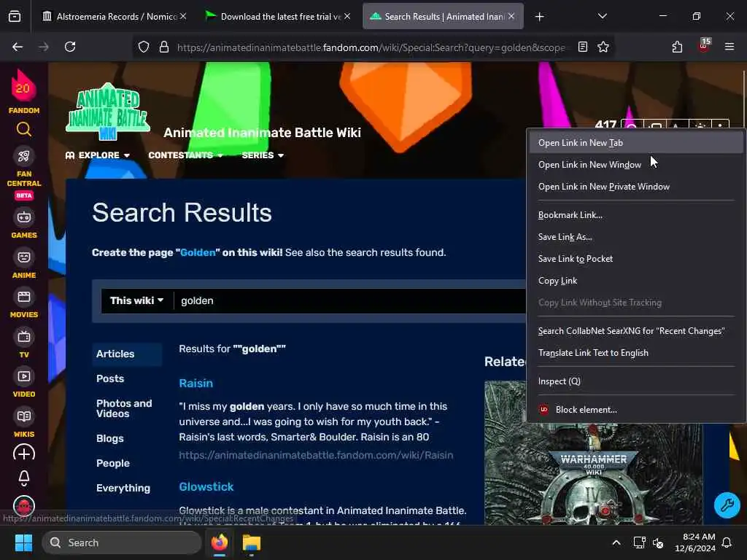This screenshot has width=747, height=560.
Task: Open the extensions puzzle icon
Action: [677, 47]
